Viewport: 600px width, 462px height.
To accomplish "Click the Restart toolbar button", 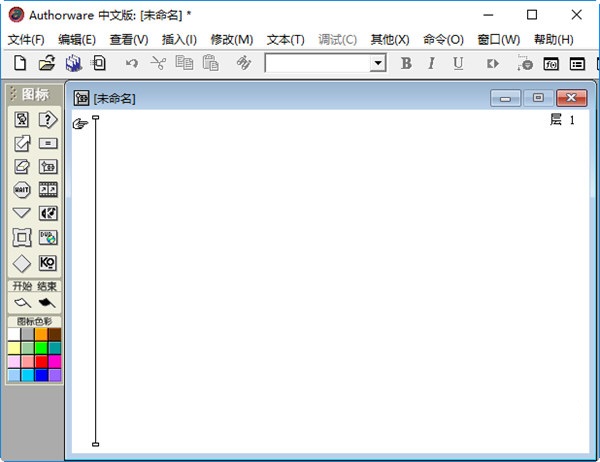I will click(x=492, y=63).
